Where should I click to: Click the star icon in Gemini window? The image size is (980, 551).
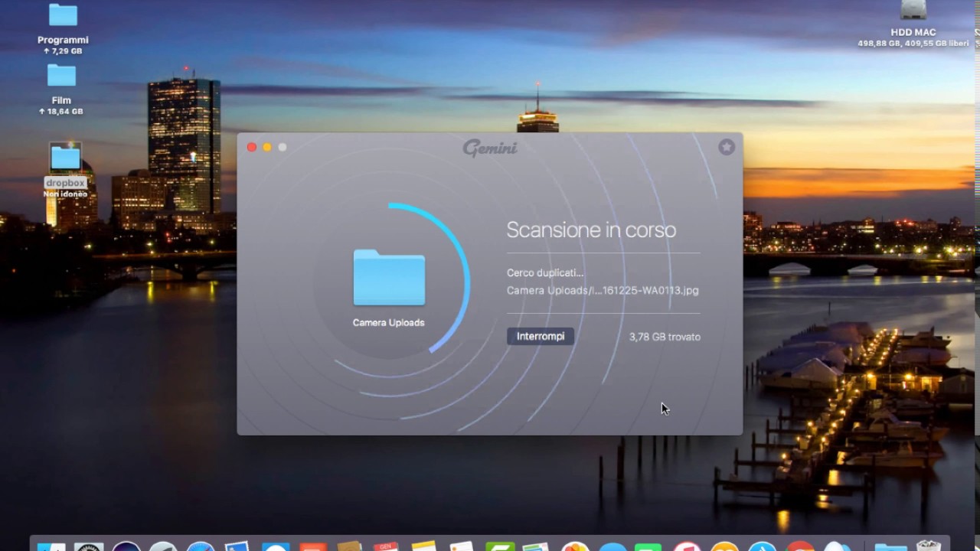tap(727, 147)
